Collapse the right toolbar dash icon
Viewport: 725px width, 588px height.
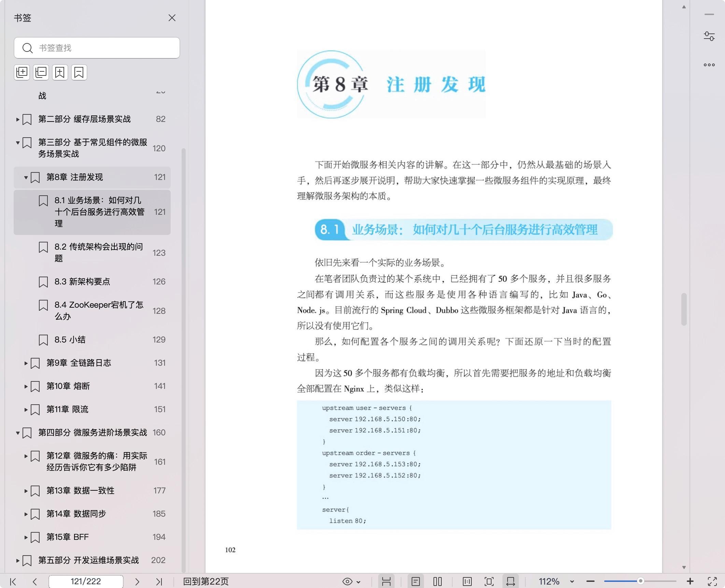[709, 14]
